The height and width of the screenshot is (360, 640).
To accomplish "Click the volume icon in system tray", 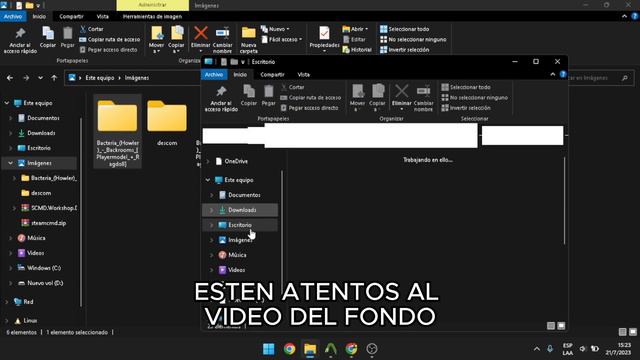I will tap(582, 349).
